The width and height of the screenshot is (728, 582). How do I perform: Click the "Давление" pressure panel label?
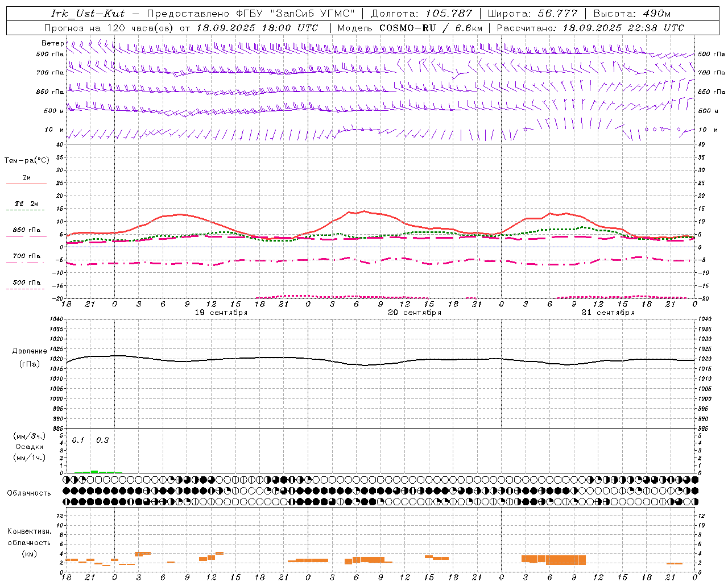coord(30,351)
